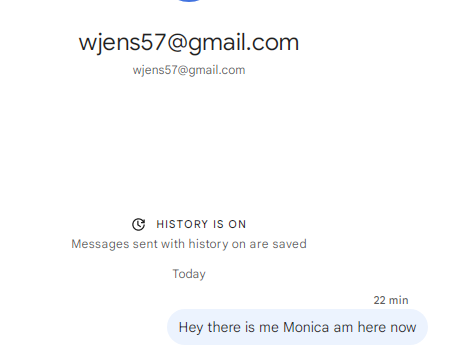Open the small gray wjens57@gmail.com address

189,70
